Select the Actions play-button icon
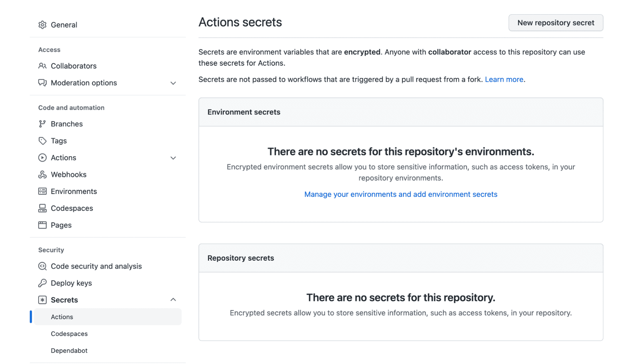 [43, 157]
